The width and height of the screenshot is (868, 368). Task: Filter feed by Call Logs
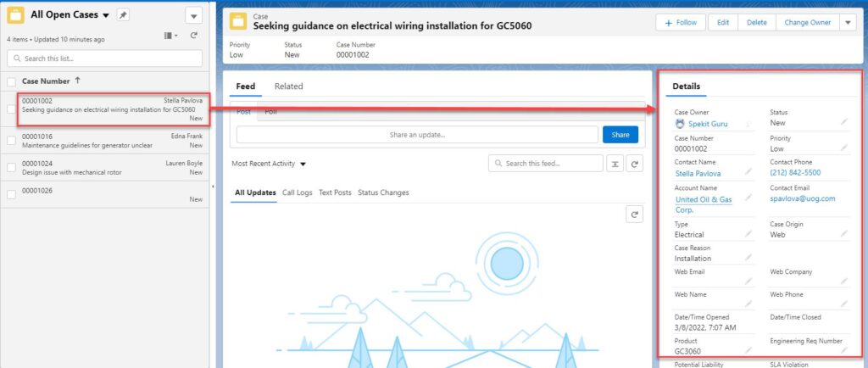coord(297,192)
